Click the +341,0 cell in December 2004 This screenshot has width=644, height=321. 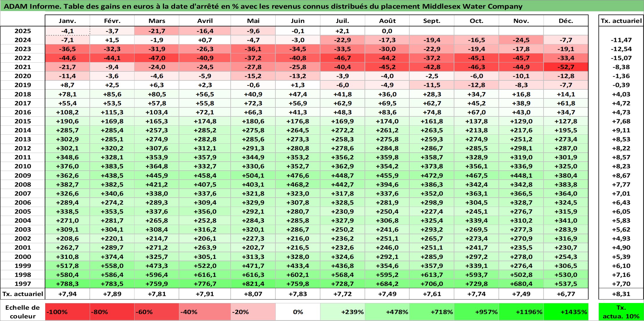[x=566, y=221]
